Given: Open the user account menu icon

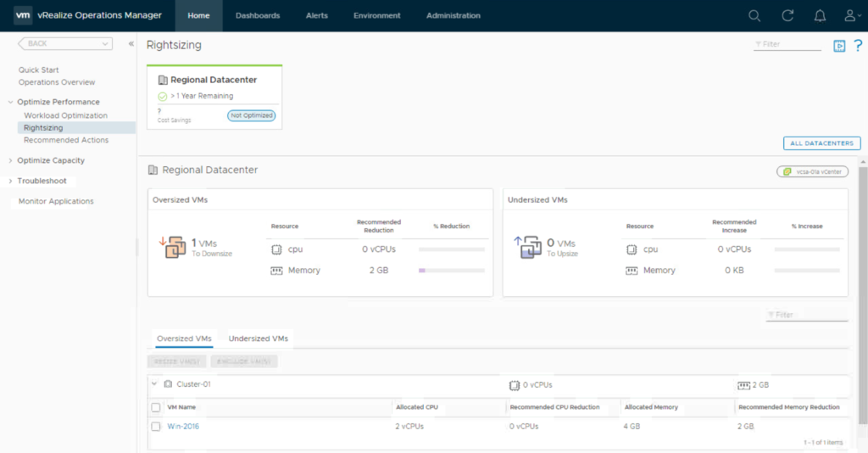Looking at the screenshot, I should point(850,15).
